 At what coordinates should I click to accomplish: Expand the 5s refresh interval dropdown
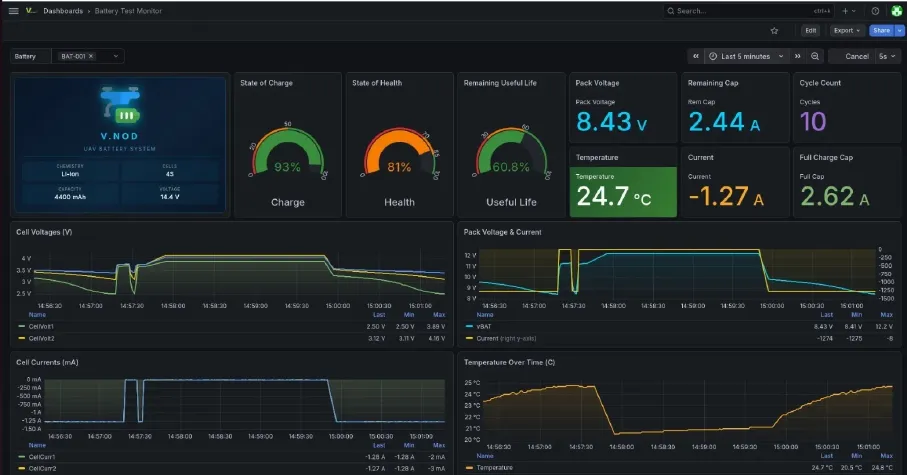(x=887, y=56)
